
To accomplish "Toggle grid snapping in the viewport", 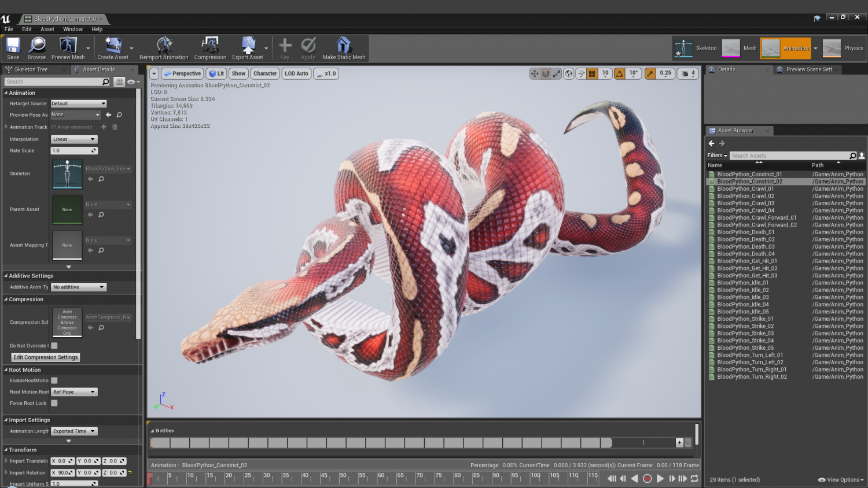I will pyautogui.click(x=592, y=73).
